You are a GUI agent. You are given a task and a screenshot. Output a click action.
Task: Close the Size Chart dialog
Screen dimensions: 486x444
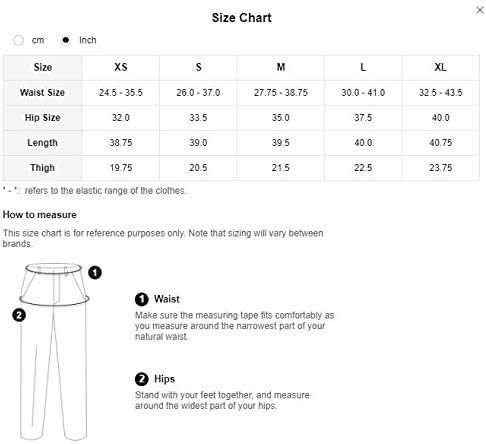[480, 10]
